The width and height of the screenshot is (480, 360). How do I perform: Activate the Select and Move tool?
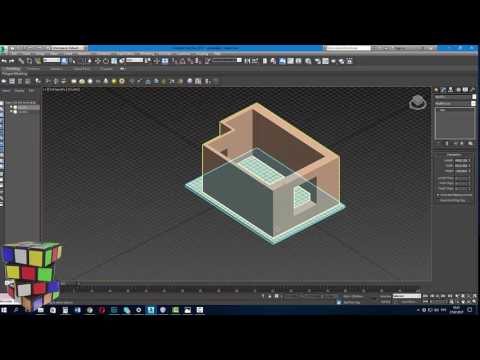point(98,61)
